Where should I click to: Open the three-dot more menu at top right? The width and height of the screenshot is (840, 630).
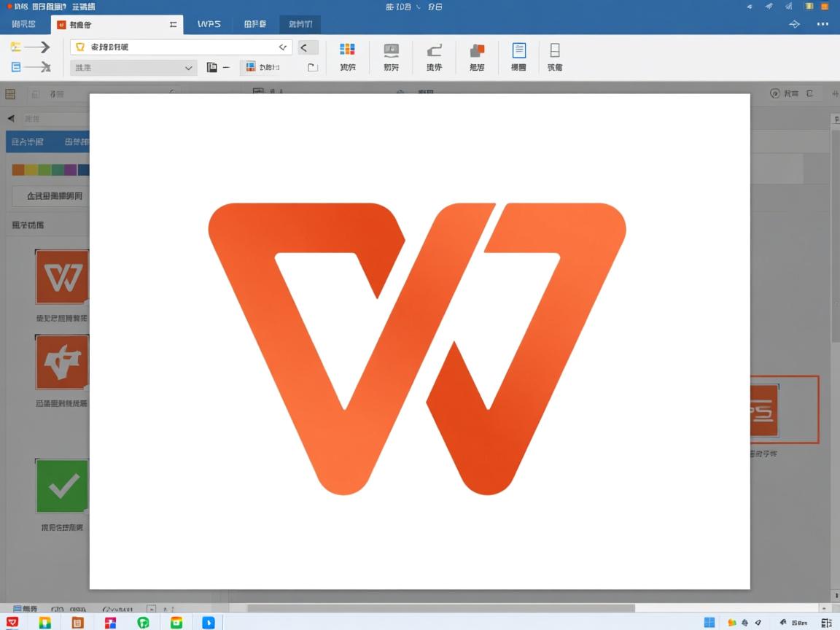[822, 24]
